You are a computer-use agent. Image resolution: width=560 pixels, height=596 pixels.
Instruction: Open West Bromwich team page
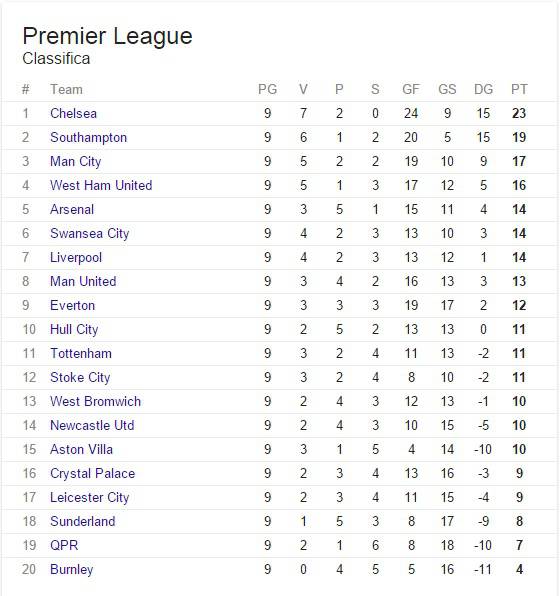pyautogui.click(x=95, y=401)
